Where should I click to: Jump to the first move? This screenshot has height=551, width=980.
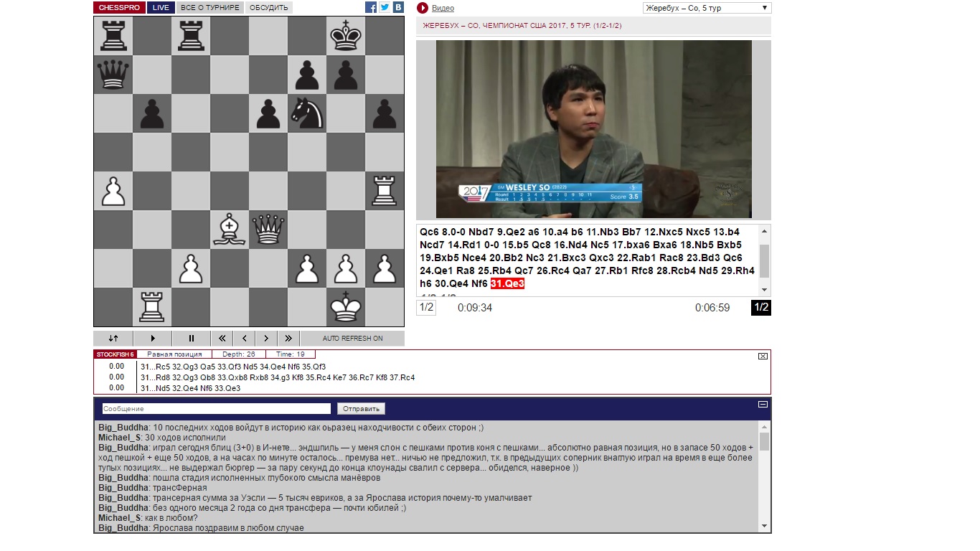[222, 339]
